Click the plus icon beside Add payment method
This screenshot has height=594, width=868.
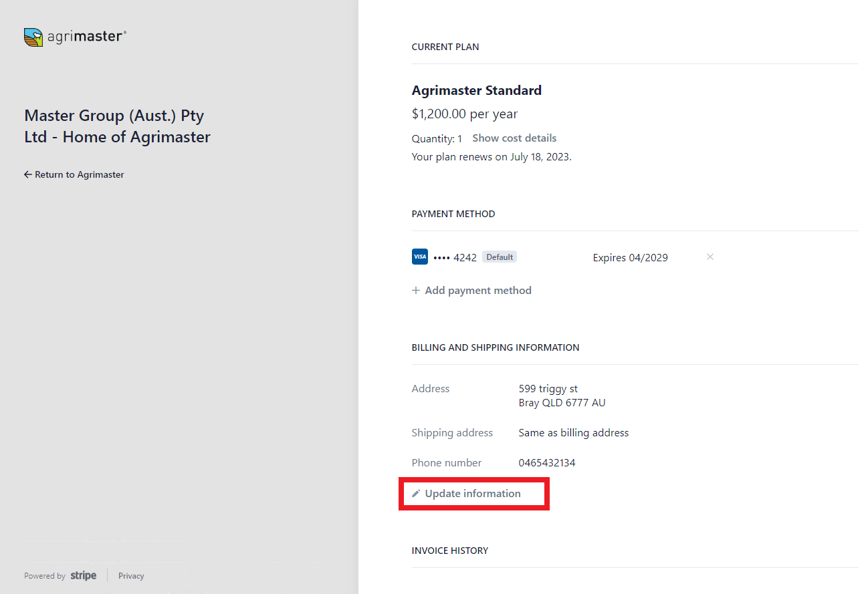tap(416, 290)
